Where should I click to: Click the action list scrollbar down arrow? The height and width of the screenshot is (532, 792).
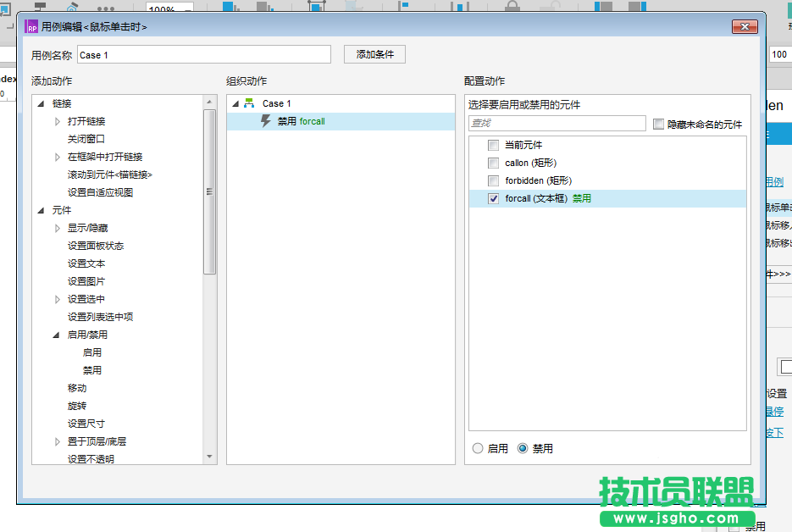coord(209,457)
